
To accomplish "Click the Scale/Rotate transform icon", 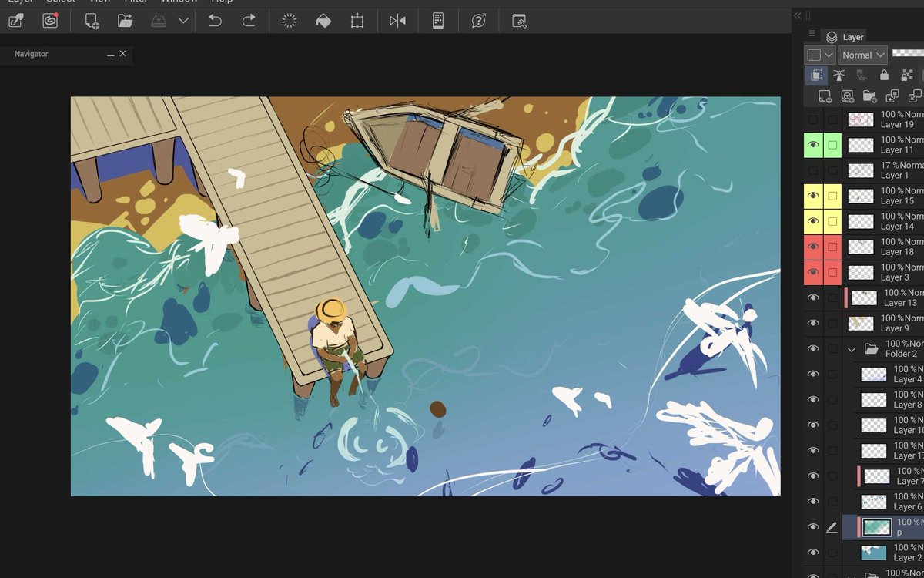I will tap(357, 22).
